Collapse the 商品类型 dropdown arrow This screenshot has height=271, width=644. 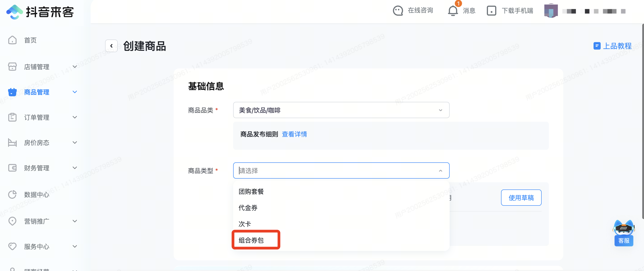[x=440, y=171]
